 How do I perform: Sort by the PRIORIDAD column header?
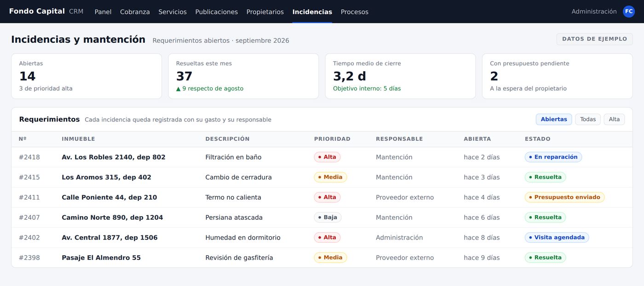(x=332, y=139)
